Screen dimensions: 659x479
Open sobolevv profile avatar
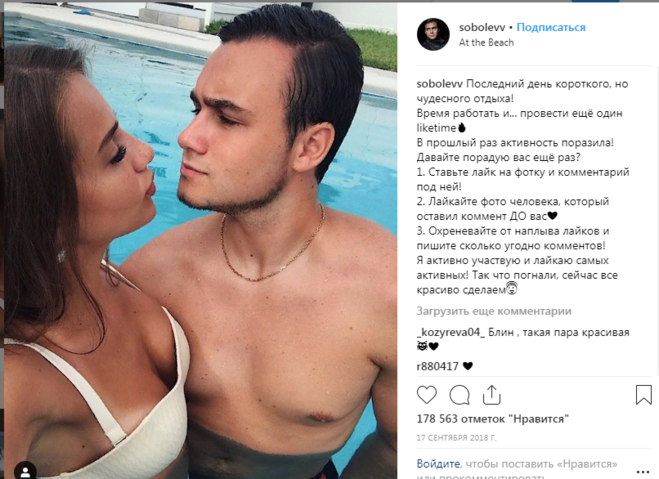pyautogui.click(x=433, y=34)
